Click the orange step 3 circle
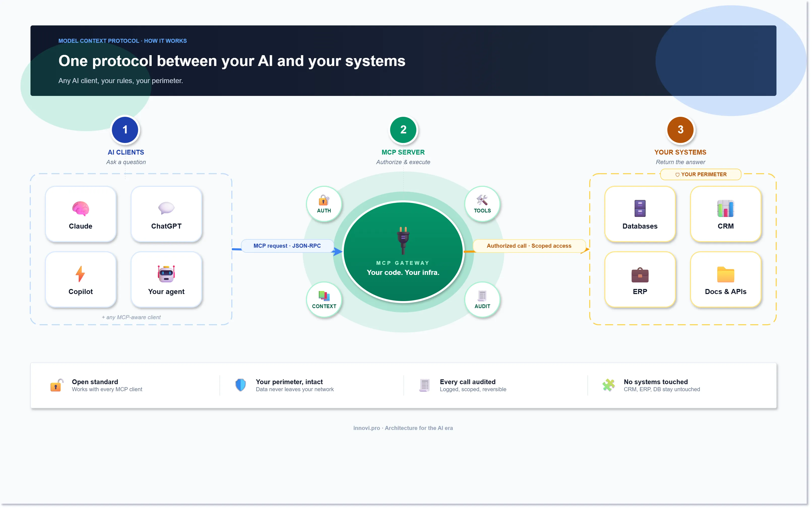812x509 pixels. pos(680,130)
